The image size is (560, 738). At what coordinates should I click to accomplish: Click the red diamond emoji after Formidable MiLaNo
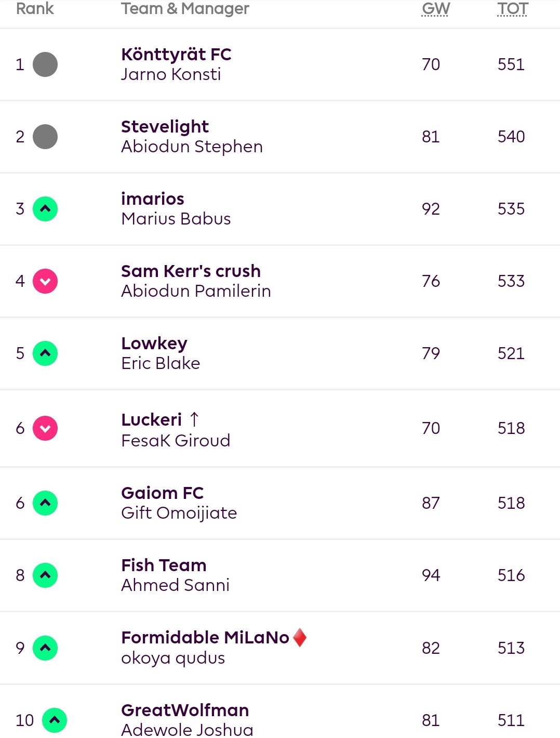pos(300,638)
